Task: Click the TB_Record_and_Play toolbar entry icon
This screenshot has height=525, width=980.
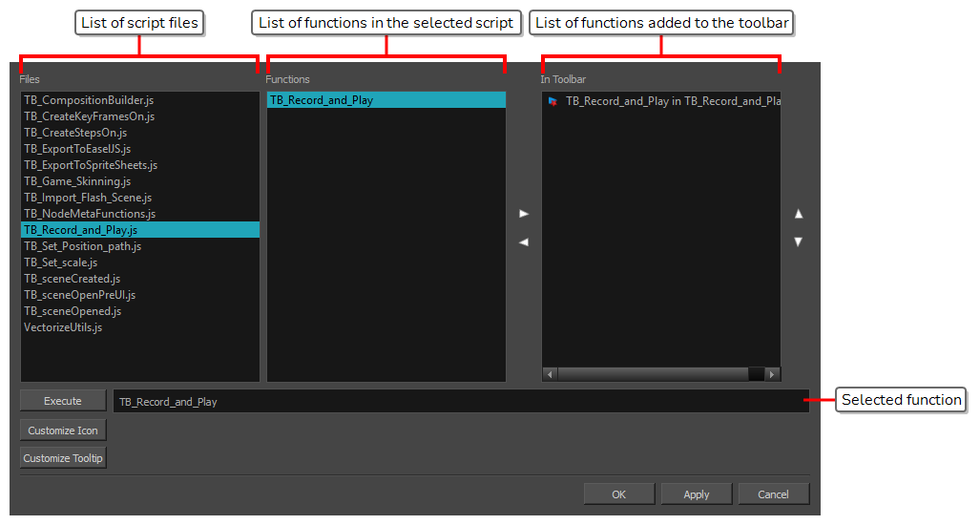Action: [x=553, y=101]
